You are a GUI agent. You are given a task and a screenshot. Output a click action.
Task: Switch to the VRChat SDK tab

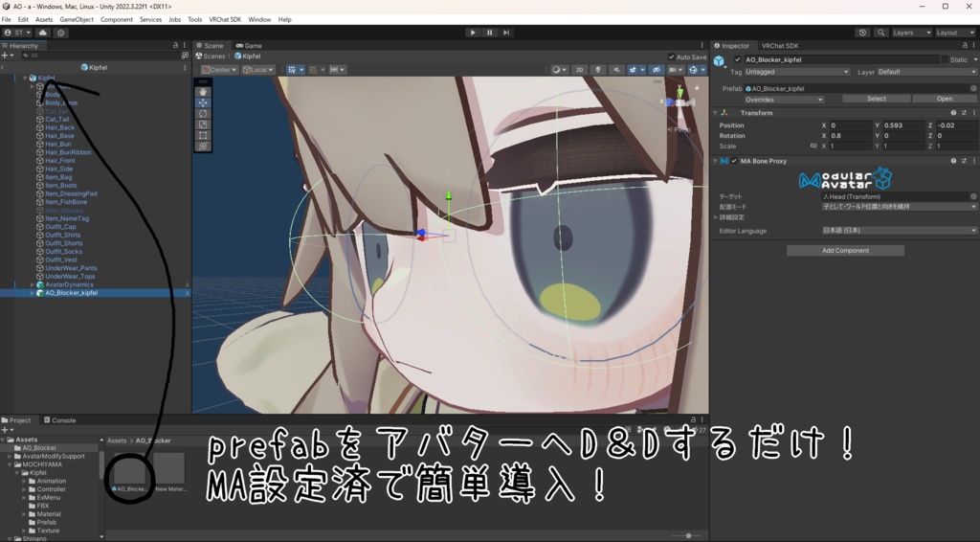779,46
